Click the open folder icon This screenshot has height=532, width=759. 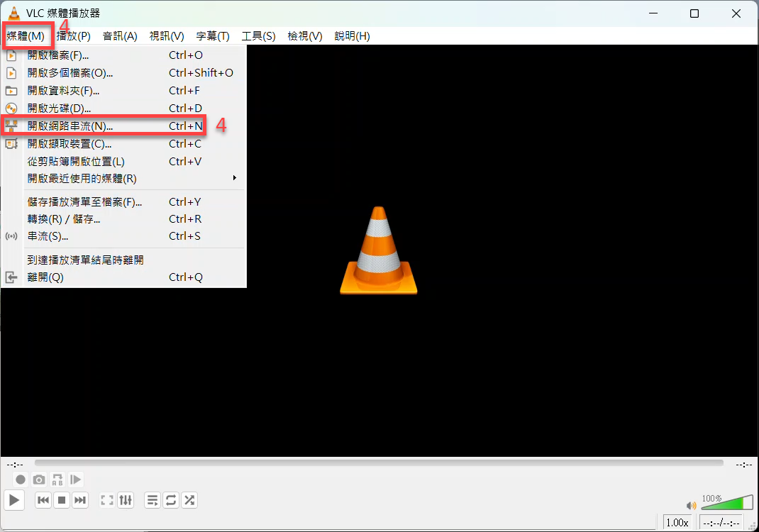pos(11,91)
